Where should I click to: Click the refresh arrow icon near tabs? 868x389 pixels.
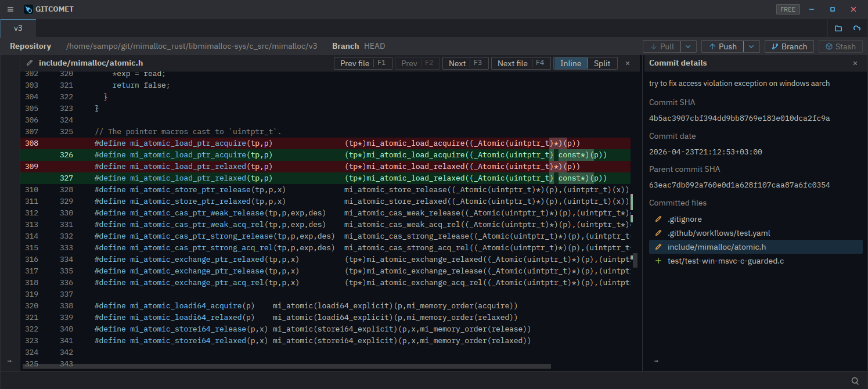click(857, 28)
